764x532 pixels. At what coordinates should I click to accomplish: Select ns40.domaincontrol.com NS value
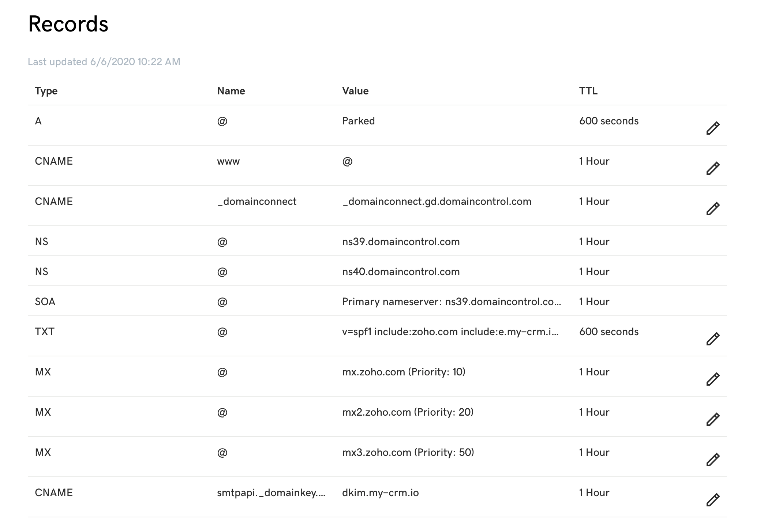click(401, 272)
